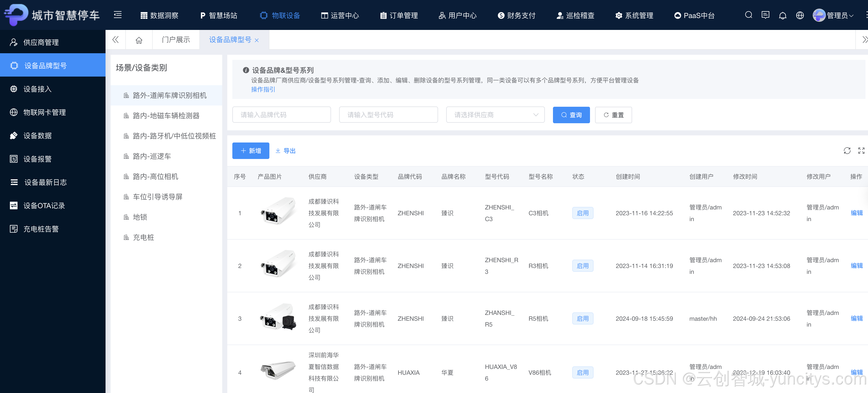Viewport: 868px width, 393px height.
Task: Open the messages chat icon in header
Action: tap(765, 15)
